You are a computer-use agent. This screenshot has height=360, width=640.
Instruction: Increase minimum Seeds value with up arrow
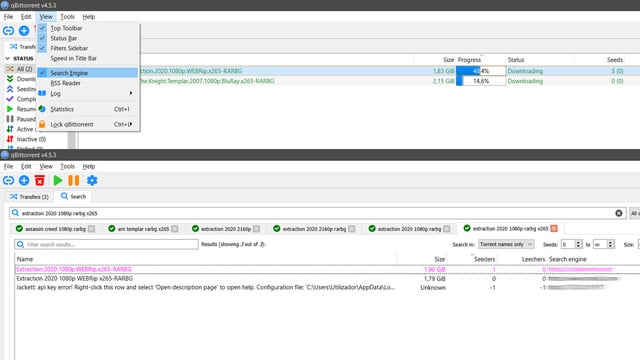(578, 242)
